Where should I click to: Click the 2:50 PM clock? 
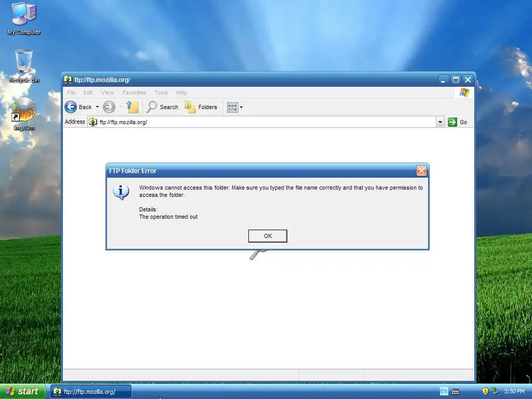click(514, 392)
